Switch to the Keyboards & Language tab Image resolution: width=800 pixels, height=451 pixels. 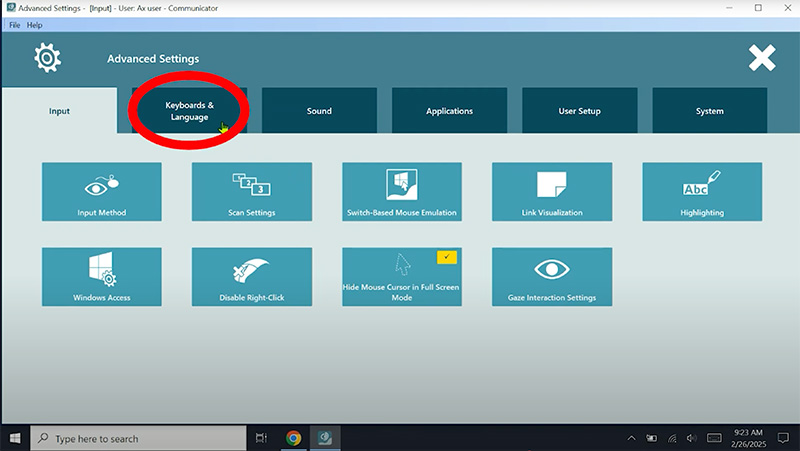click(x=189, y=110)
